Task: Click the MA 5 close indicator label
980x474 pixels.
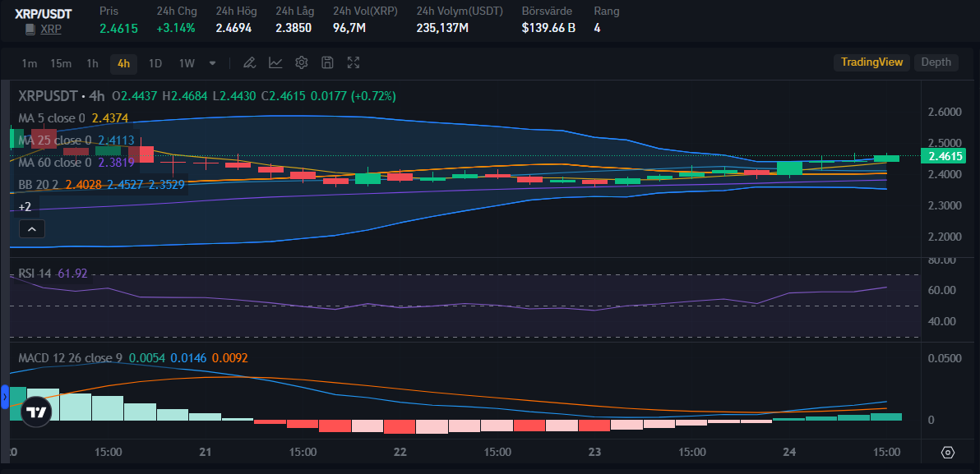Action: pos(52,118)
